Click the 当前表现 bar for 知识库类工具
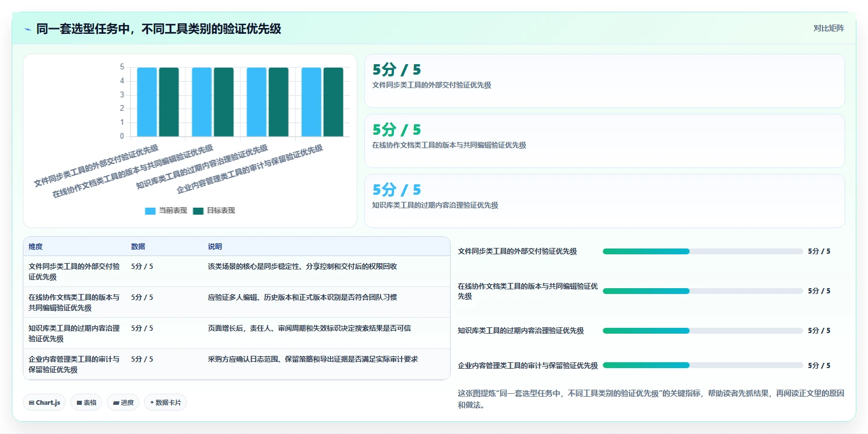868x434 pixels. [256, 102]
